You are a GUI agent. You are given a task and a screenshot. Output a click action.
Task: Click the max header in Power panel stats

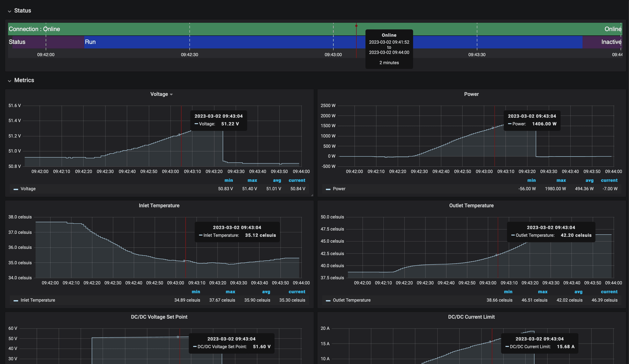[561, 180]
